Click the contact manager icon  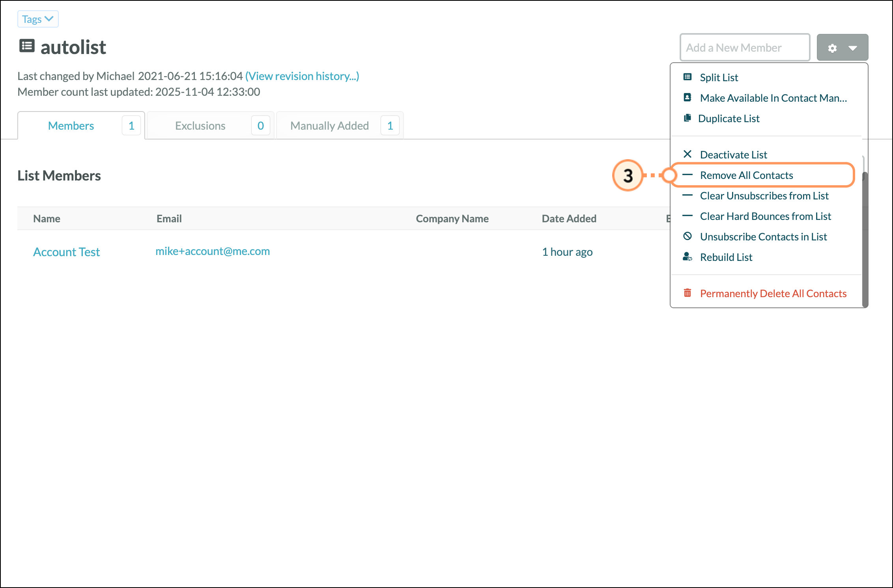(687, 97)
